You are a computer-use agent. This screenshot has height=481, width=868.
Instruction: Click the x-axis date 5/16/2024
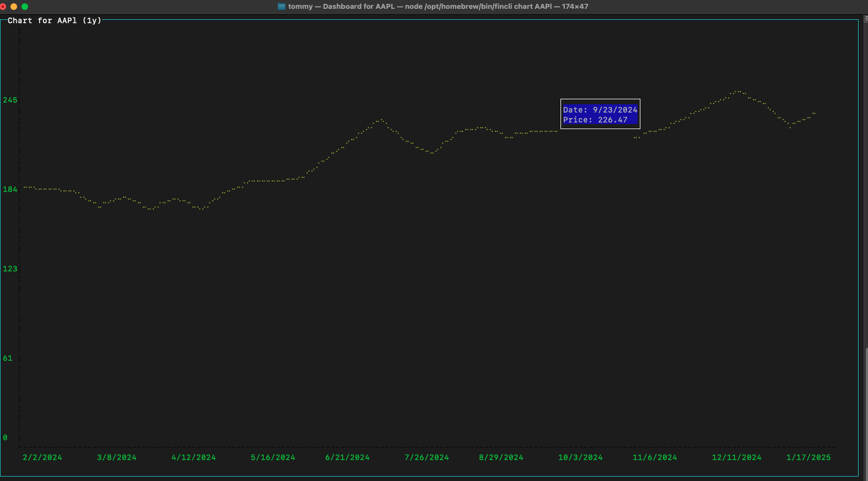(x=273, y=457)
